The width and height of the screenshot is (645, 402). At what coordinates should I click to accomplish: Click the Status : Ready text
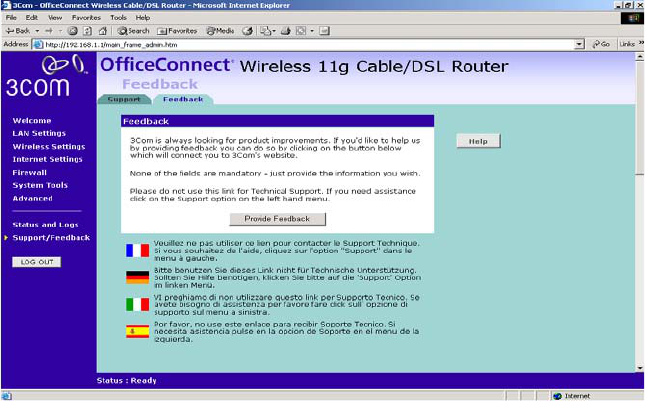click(x=127, y=381)
